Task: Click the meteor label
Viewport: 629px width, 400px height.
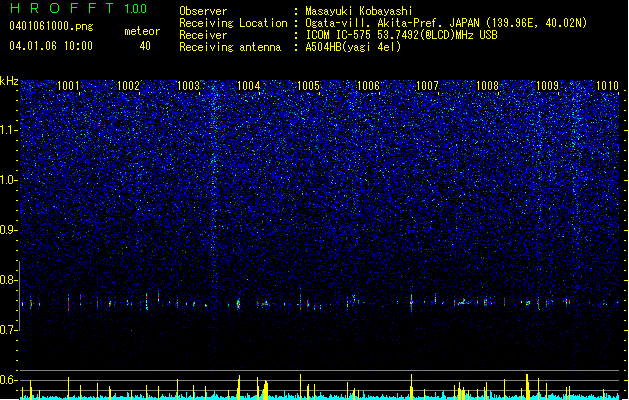Action: click(142, 31)
